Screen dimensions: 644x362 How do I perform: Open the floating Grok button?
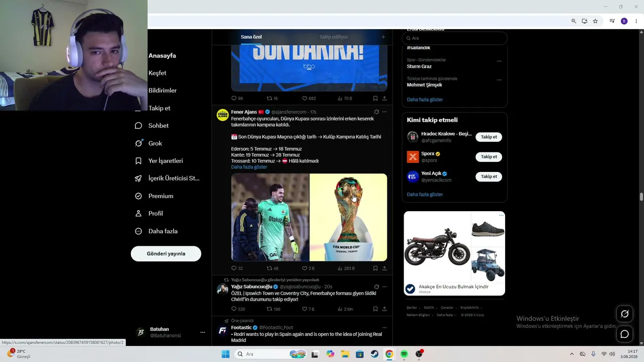click(x=625, y=314)
